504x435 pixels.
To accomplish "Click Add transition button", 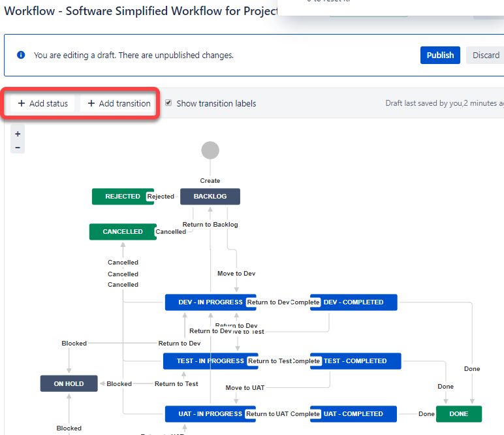I will (119, 104).
